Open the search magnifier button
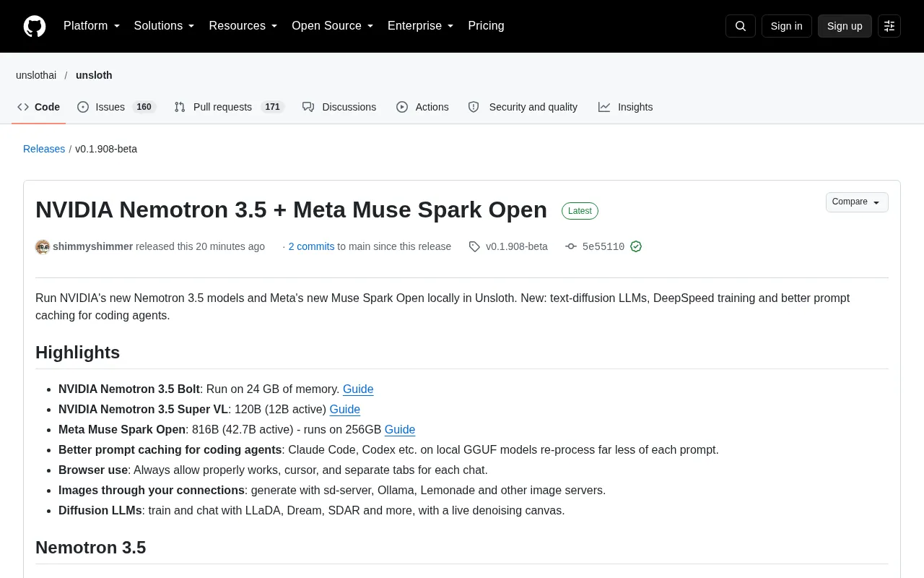This screenshot has width=924, height=578. [741, 26]
